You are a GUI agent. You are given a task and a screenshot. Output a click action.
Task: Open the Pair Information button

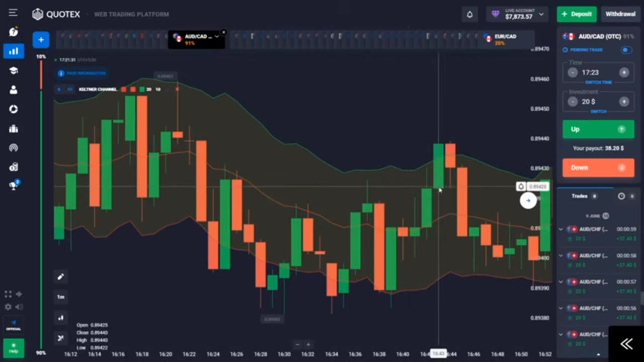click(x=82, y=73)
